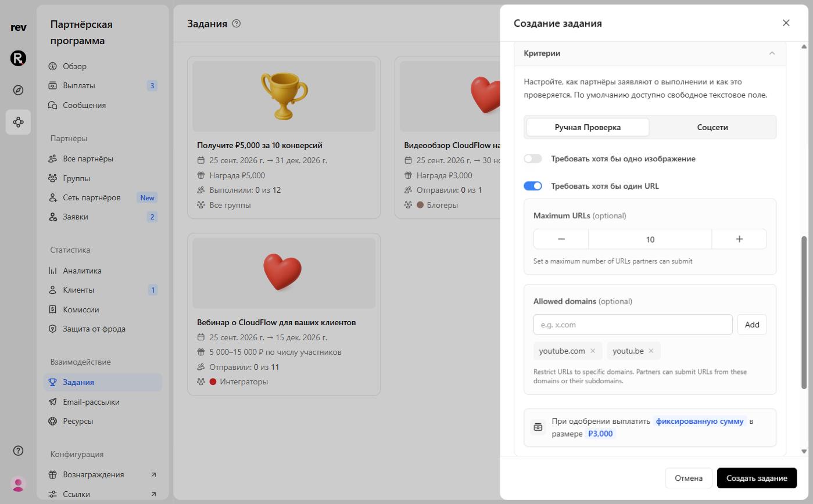Screen dimensions: 813x504
Task: Open the help question icon at bottom left
Action: (x=18, y=451)
